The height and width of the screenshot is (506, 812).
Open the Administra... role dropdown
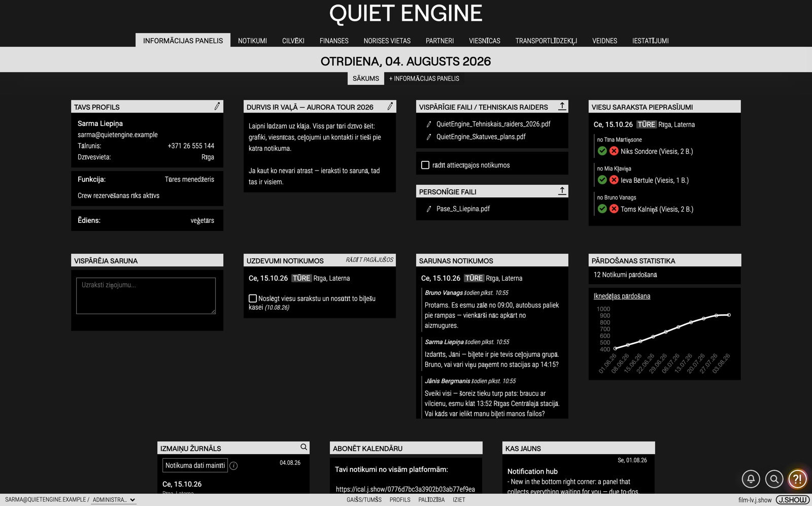pos(114,500)
